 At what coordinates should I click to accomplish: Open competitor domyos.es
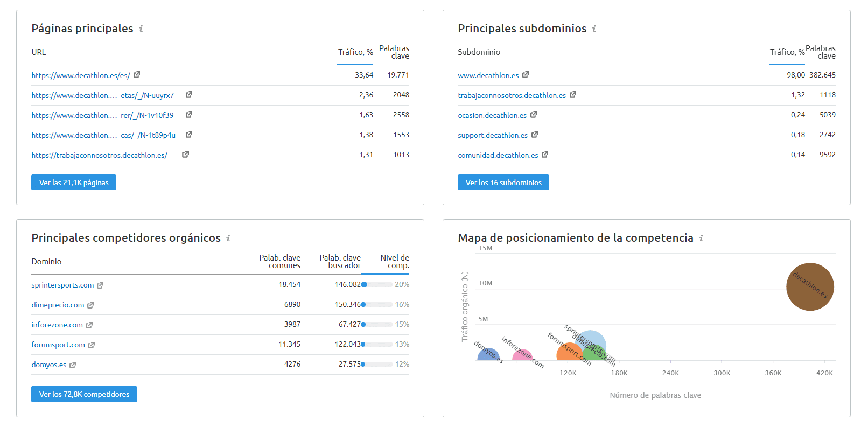click(x=49, y=365)
